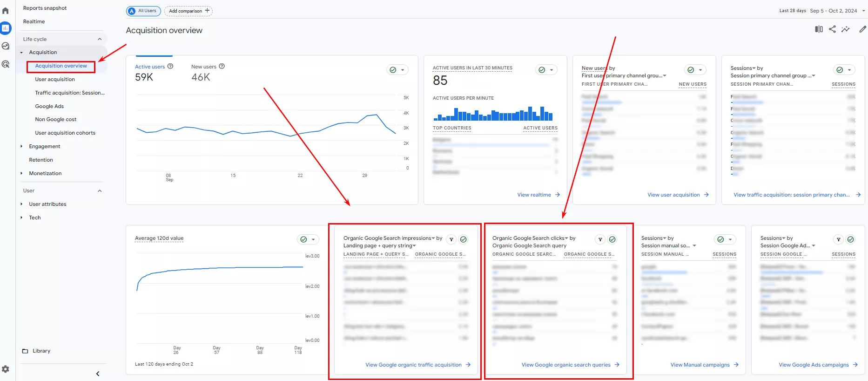This screenshot has width=868, height=381.
Task: Open the Advertising icon in left rail
Action: pos(6,64)
